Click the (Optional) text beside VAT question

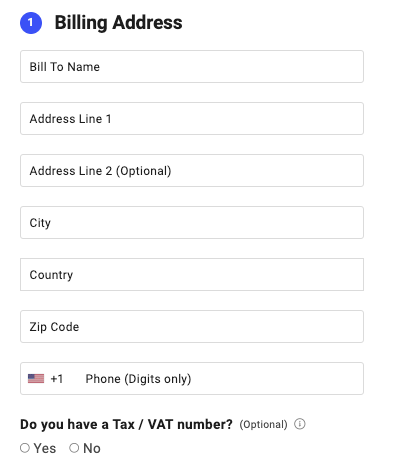tap(263, 424)
